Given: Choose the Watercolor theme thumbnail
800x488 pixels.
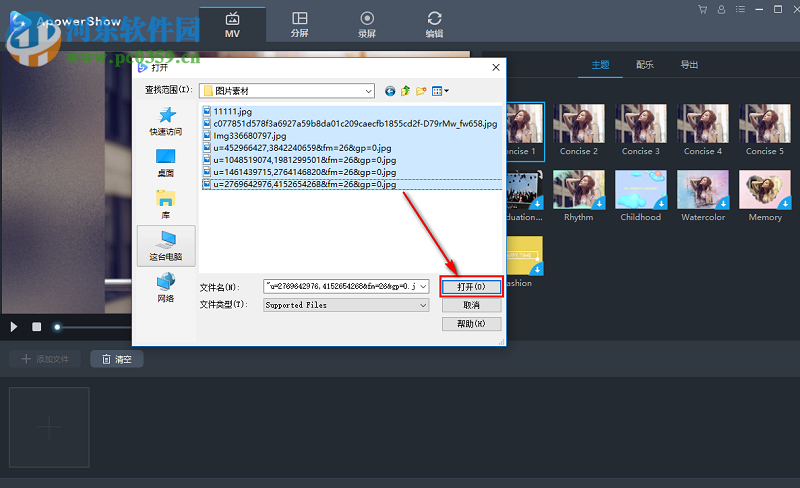Looking at the screenshot, I should click(703, 189).
